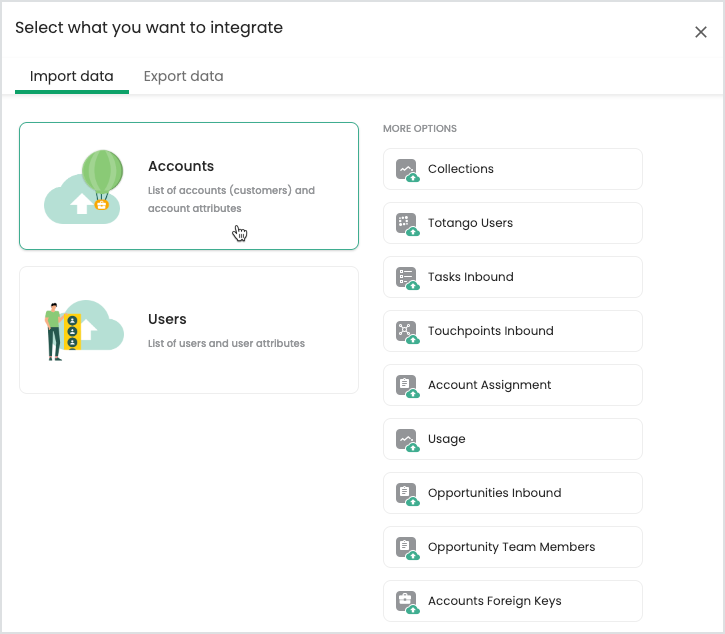This screenshot has width=725, height=634.
Task: Close the integration selection dialog
Action: click(701, 32)
